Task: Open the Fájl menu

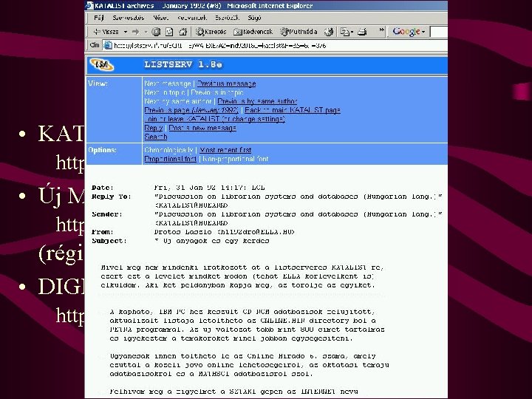Action: tap(98, 18)
